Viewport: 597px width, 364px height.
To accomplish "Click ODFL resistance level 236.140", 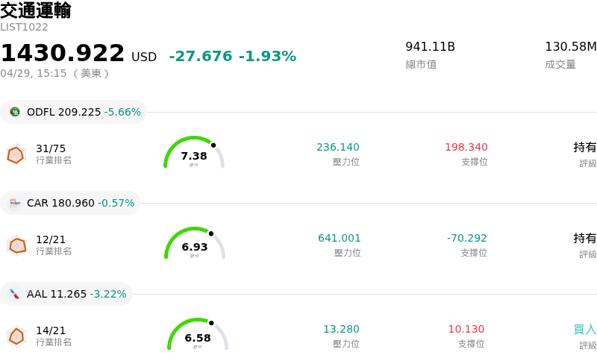I will tap(337, 147).
